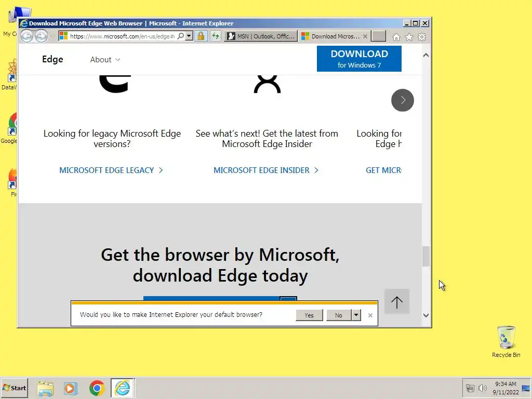Select the Google Chrome desktop shortcut
532x399 pixels.
10,128
